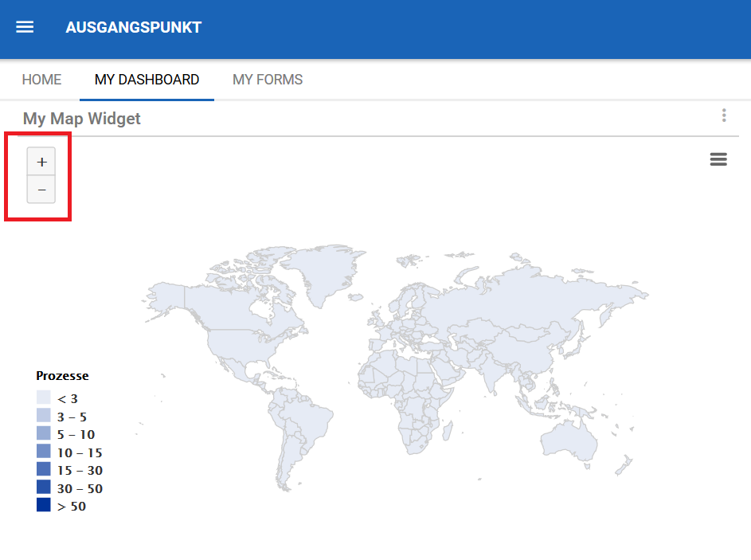The width and height of the screenshot is (751, 560).
Task: Click the darkest '> 50' legend swatch
Action: [44, 506]
